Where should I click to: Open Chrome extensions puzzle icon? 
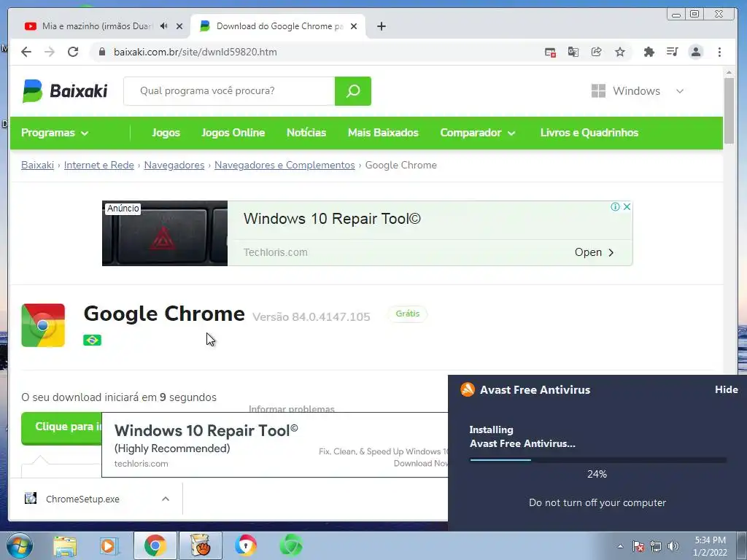pyautogui.click(x=649, y=52)
